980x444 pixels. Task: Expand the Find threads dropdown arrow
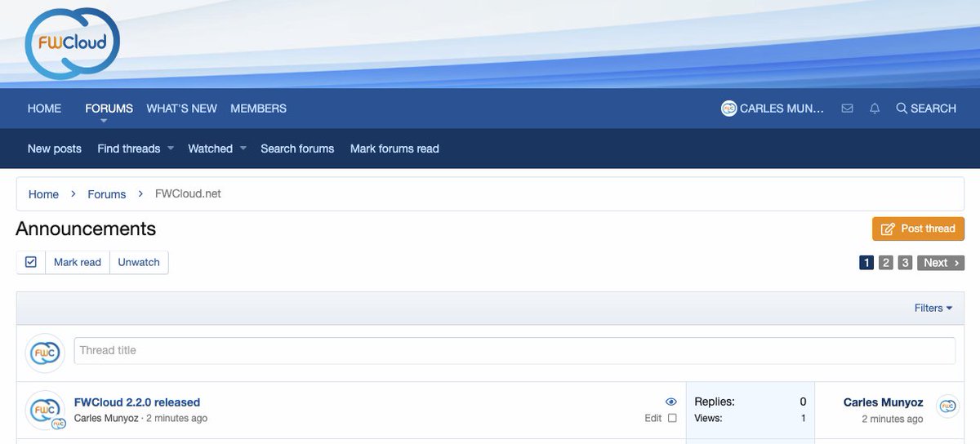pos(171,149)
